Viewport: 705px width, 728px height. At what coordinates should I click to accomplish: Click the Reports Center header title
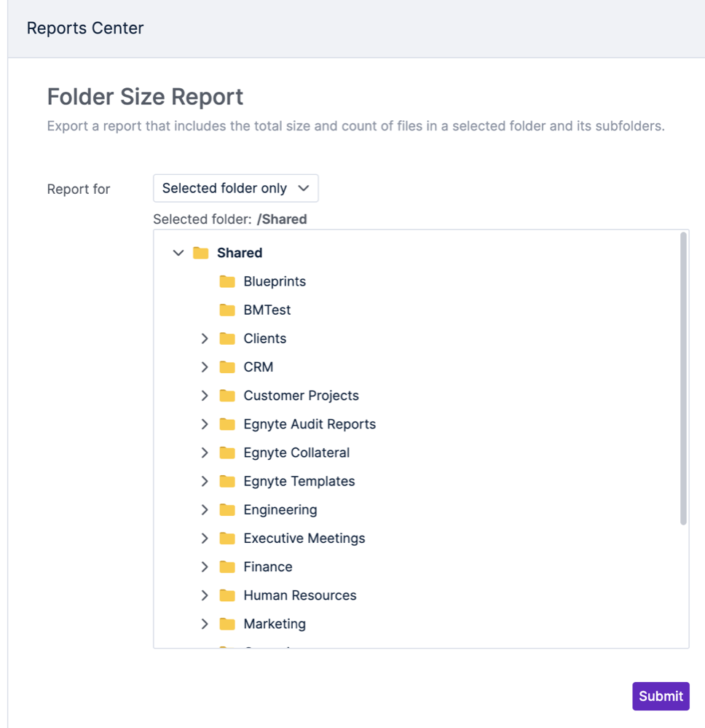point(85,28)
